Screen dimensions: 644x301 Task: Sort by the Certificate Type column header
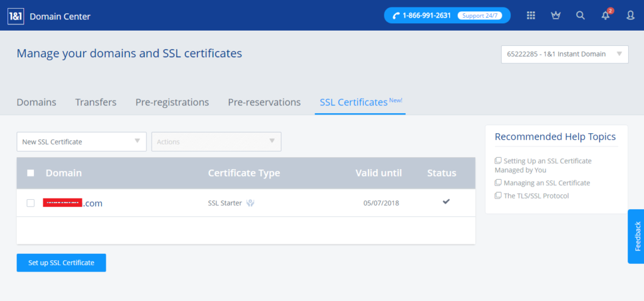(244, 173)
